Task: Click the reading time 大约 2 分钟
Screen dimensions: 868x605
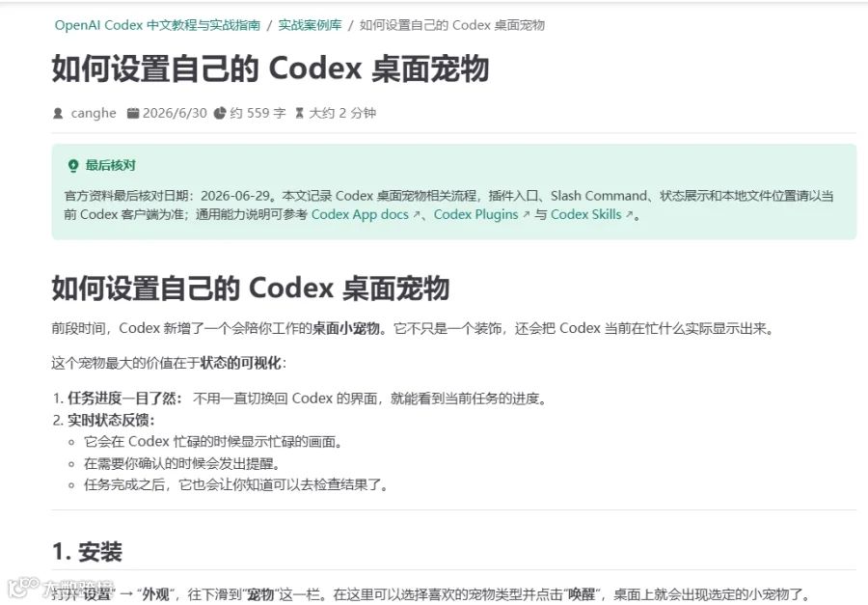Action: tap(342, 113)
